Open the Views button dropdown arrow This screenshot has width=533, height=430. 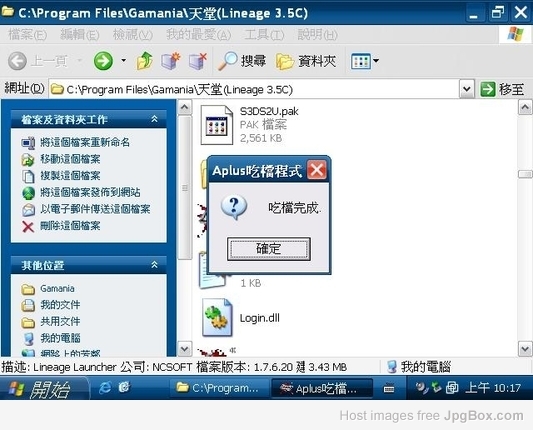pyautogui.click(x=376, y=61)
